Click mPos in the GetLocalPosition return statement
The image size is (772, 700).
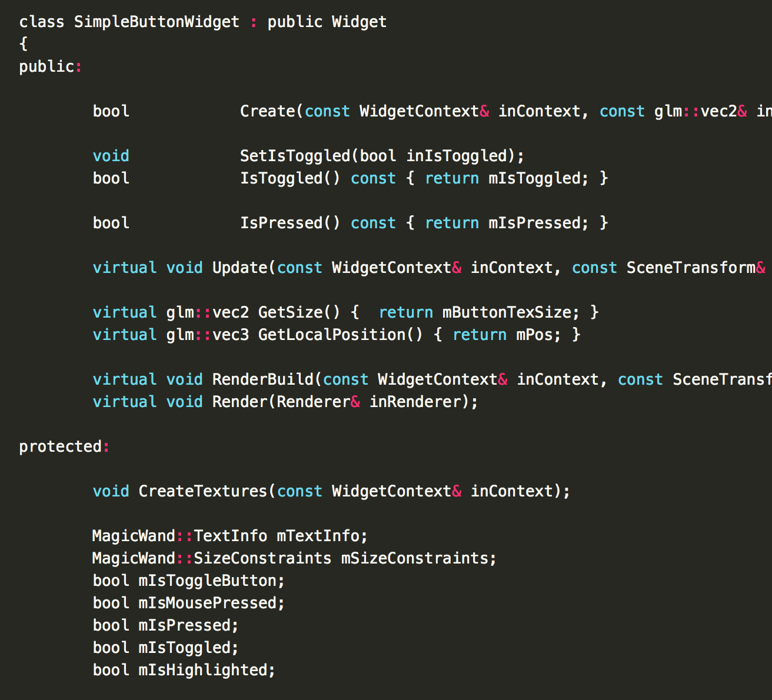coord(534,335)
